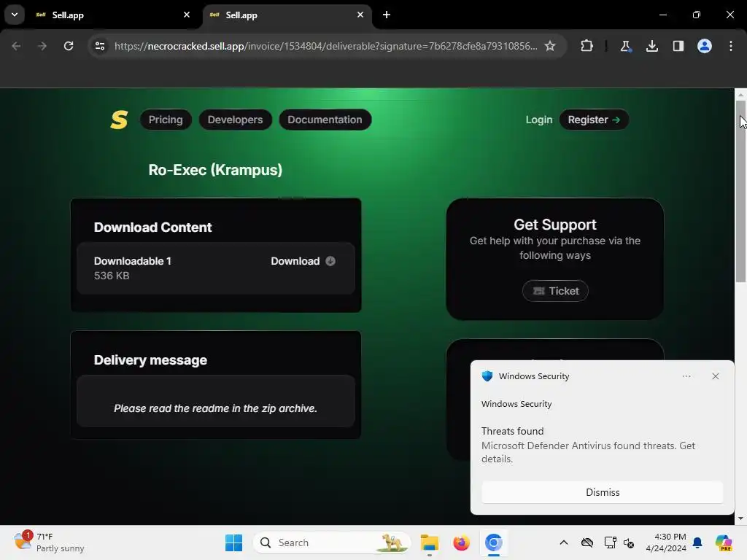Click the OneDrive cloud tray icon

(587, 542)
